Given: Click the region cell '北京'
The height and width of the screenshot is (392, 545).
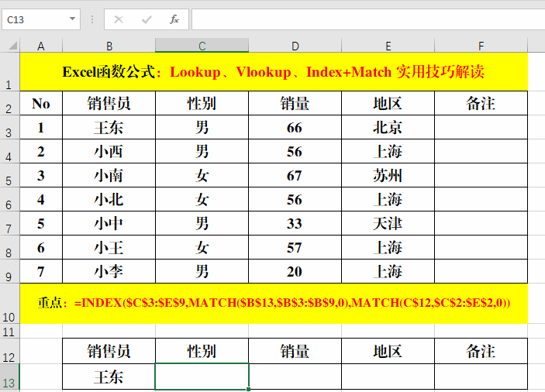Looking at the screenshot, I should coord(388,127).
